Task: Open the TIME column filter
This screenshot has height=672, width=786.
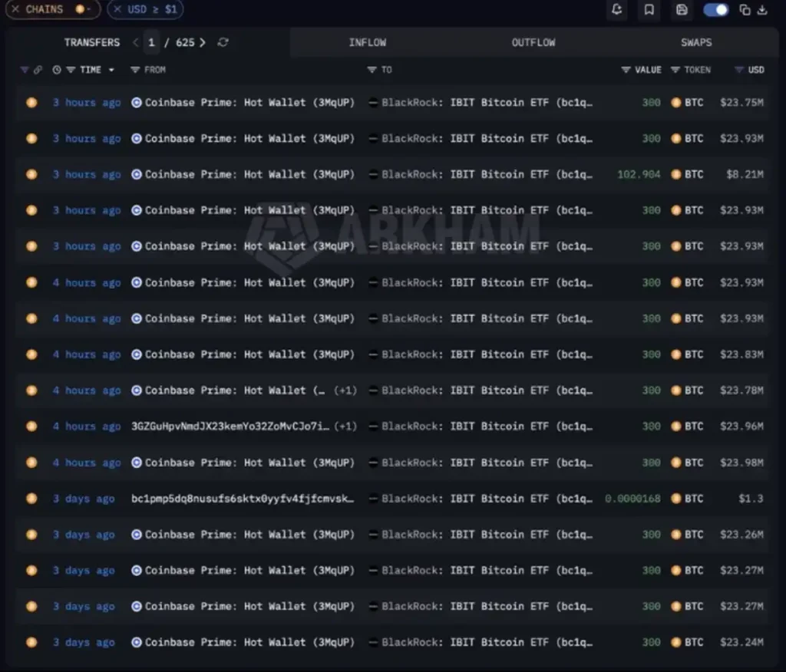Action: pos(71,70)
